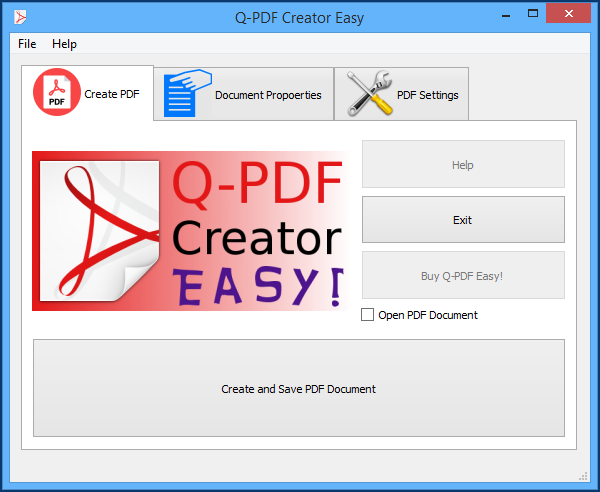
Task: Open the File menu
Action: coord(27,44)
